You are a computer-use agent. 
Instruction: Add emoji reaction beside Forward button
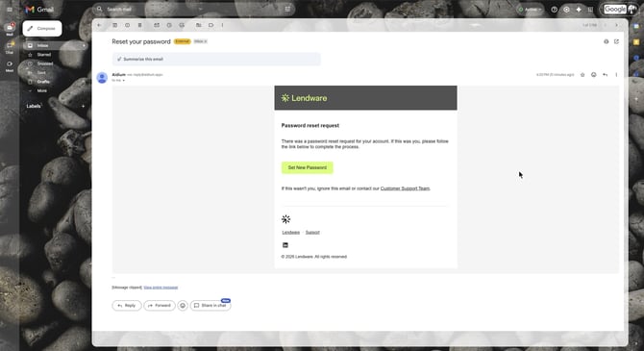[183, 306]
